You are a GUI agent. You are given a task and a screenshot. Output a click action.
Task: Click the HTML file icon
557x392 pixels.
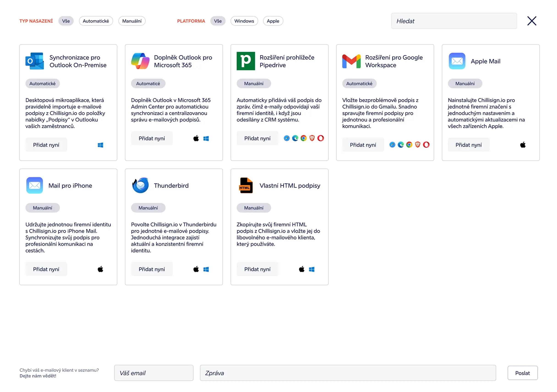click(x=246, y=185)
